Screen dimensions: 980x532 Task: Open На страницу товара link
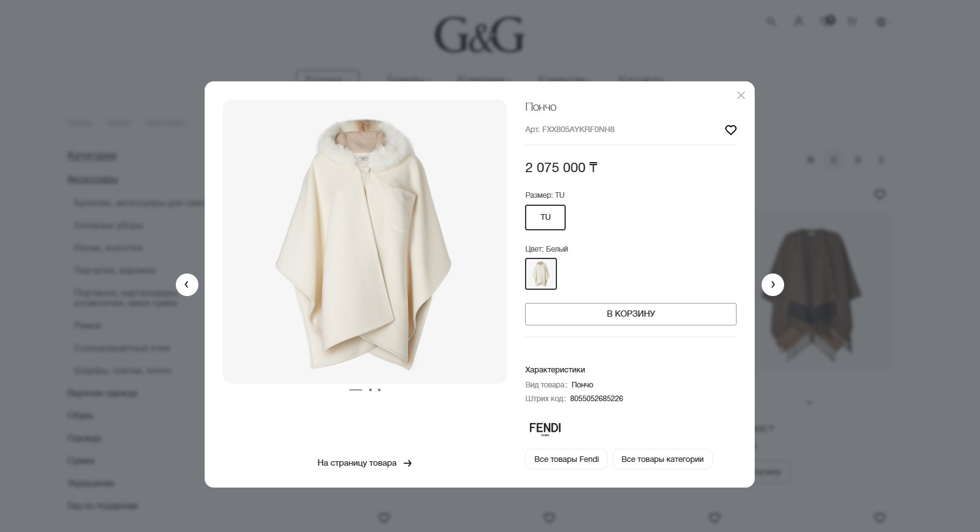(x=364, y=463)
